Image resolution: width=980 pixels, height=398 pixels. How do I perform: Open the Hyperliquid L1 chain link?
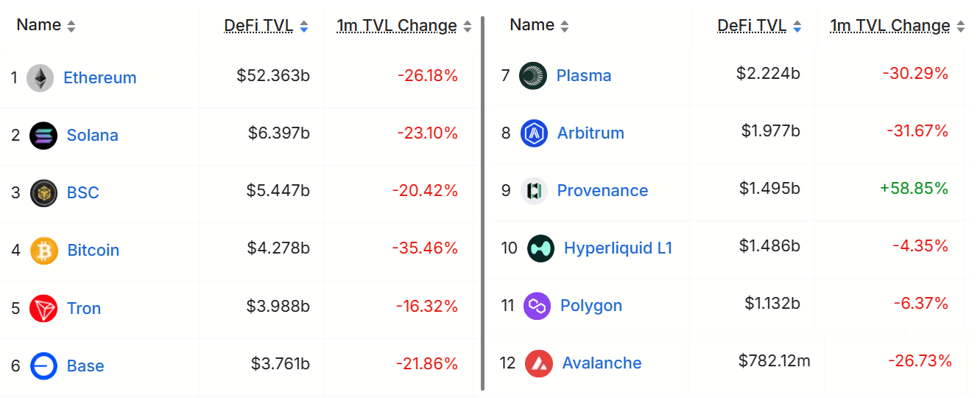point(618,248)
